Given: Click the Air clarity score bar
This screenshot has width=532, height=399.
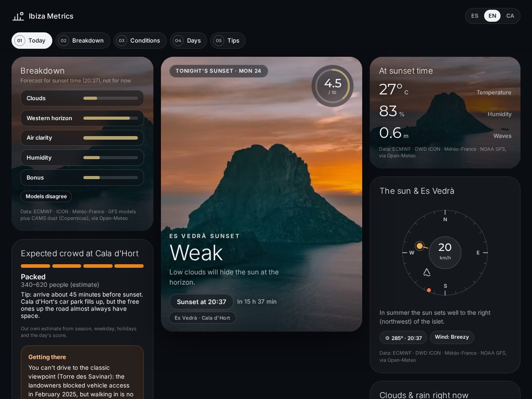Looking at the screenshot, I should [110, 138].
